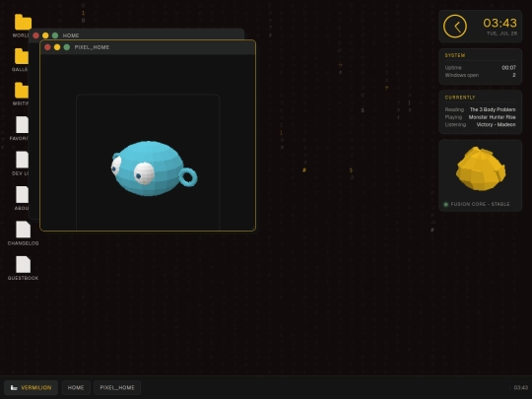The width and height of the screenshot is (532, 399).
Task: Click the PIXEL_HOME window title bar text
Action: [x=92, y=47]
